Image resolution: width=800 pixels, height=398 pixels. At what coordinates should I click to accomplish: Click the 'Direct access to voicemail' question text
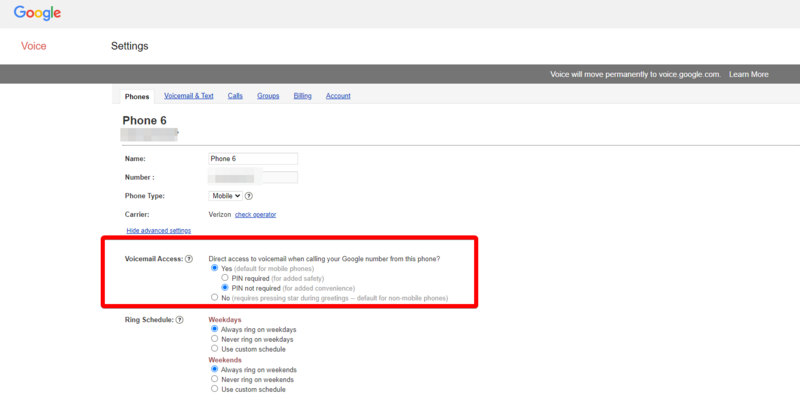(324, 259)
